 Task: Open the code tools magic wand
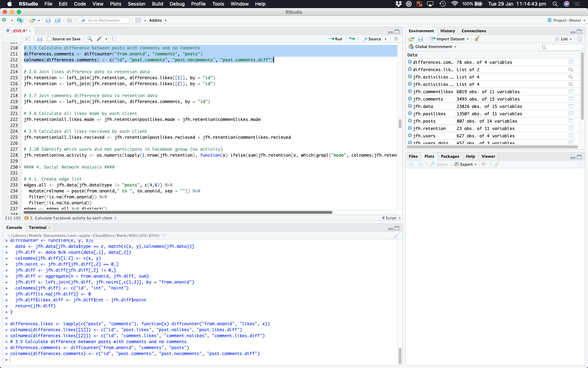100,39
